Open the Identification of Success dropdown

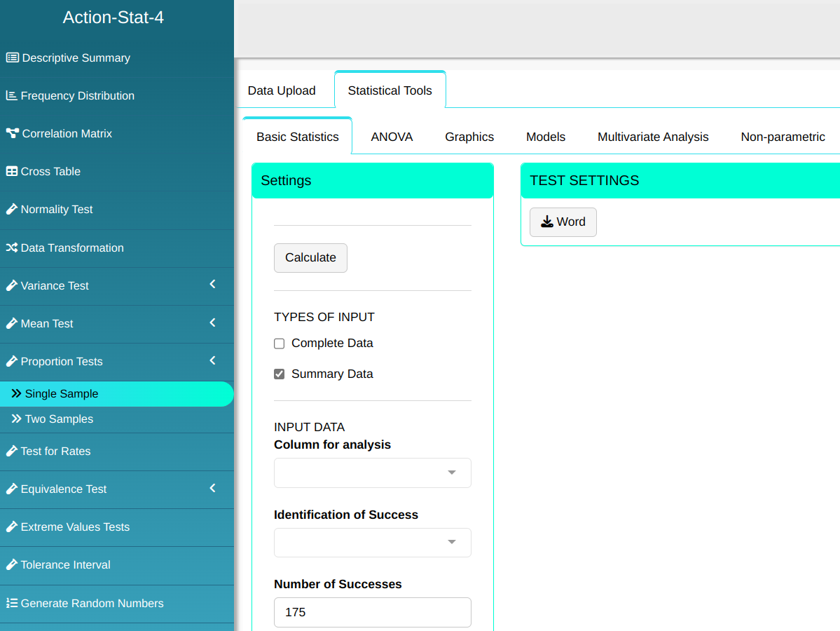372,543
